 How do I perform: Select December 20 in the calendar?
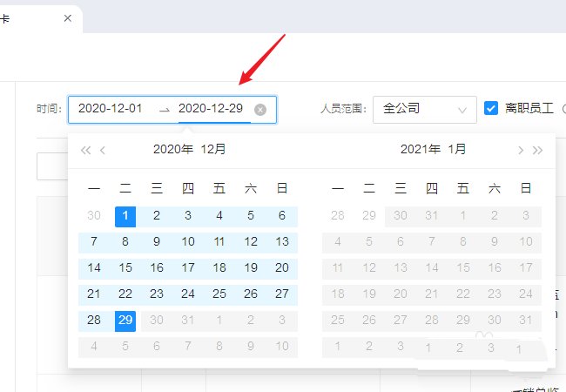pos(282,268)
